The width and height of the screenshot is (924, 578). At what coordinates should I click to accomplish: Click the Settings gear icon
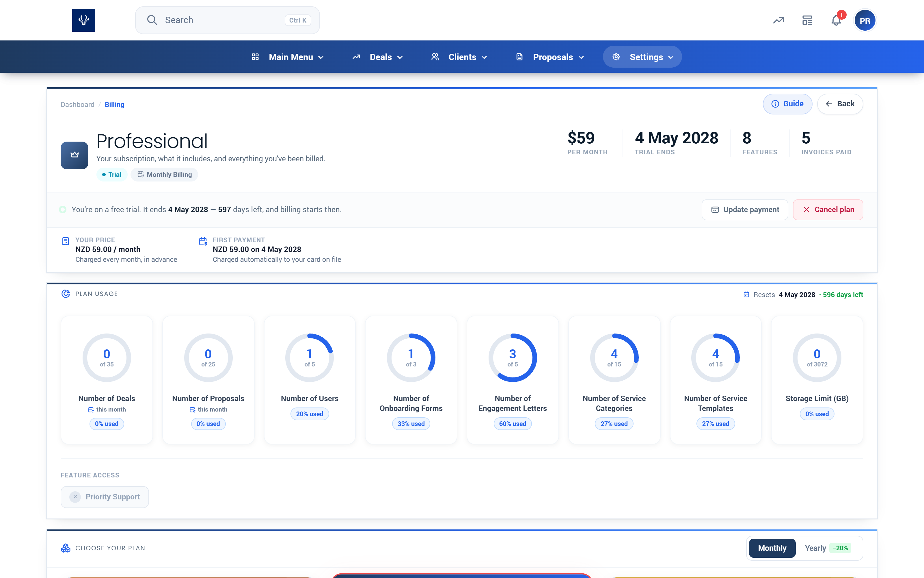616,57
